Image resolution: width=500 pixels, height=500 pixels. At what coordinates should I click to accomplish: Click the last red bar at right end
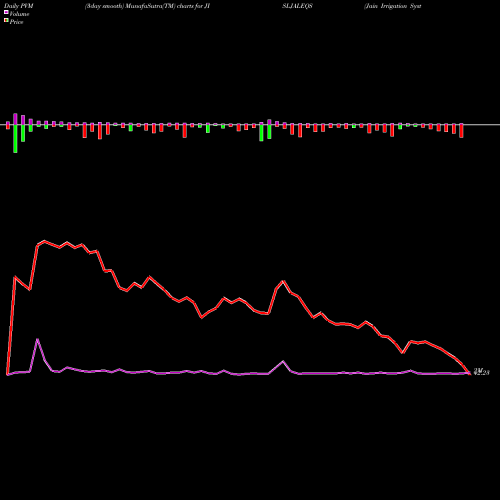(461, 131)
